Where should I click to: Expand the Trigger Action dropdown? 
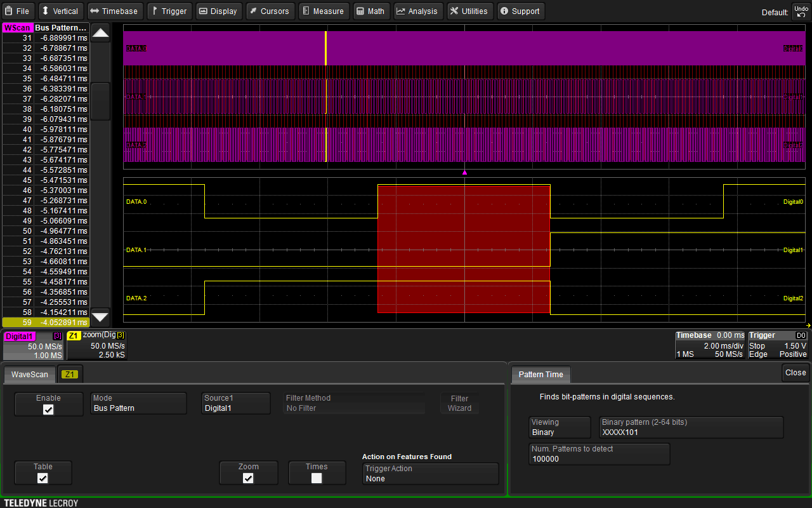point(431,474)
